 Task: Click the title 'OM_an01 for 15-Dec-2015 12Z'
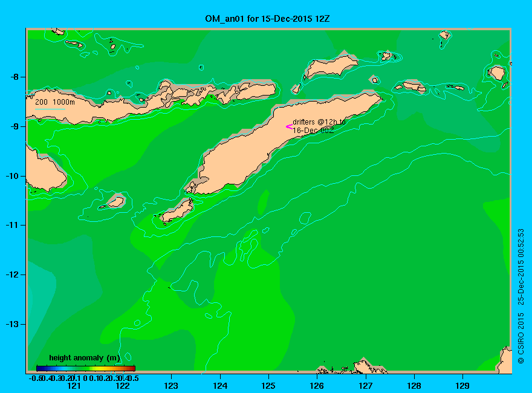[x=267, y=19]
